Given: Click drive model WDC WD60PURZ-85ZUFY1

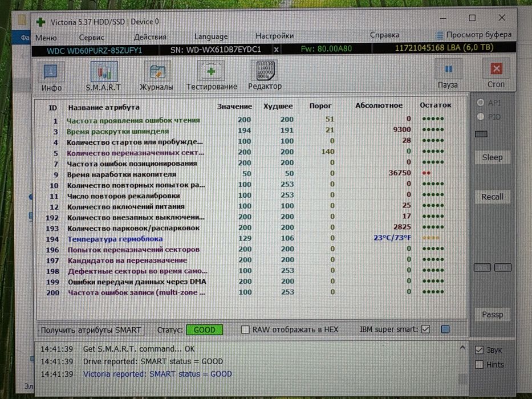Looking at the screenshot, I should [x=94, y=51].
